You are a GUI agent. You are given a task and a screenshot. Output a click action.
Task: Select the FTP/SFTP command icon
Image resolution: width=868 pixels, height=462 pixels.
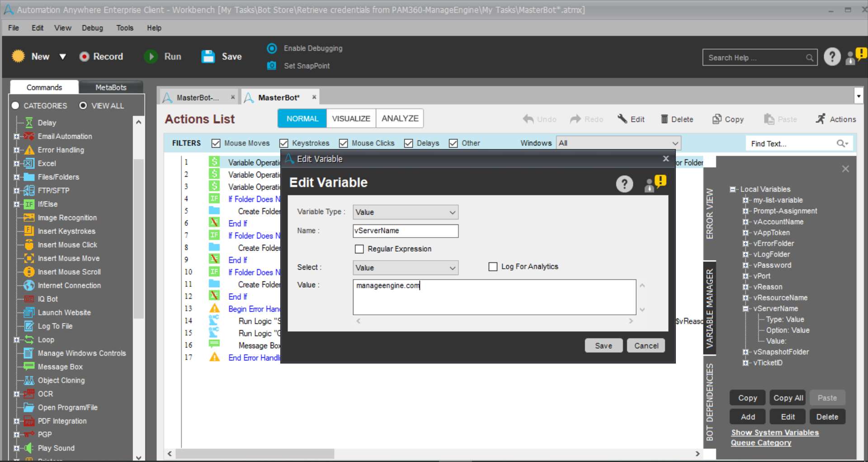(29, 191)
